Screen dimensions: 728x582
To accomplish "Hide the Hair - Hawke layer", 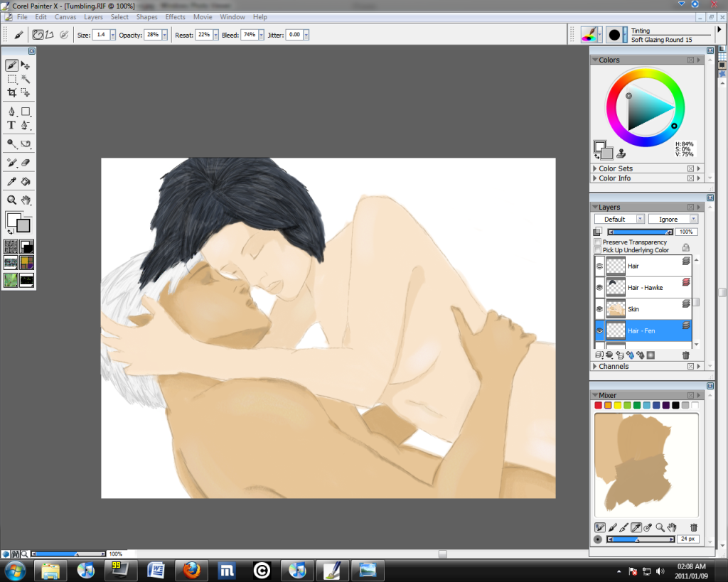I will (599, 288).
